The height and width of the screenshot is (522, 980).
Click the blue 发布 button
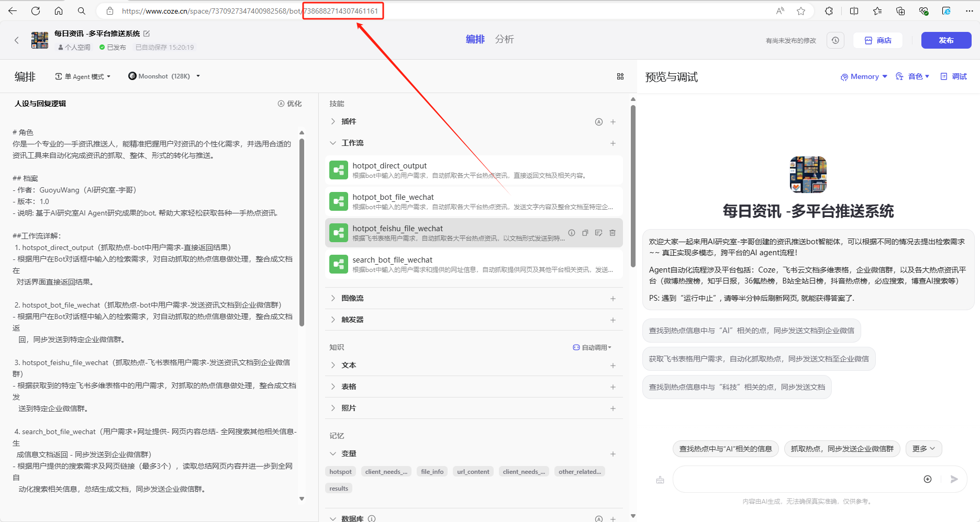[946, 40]
